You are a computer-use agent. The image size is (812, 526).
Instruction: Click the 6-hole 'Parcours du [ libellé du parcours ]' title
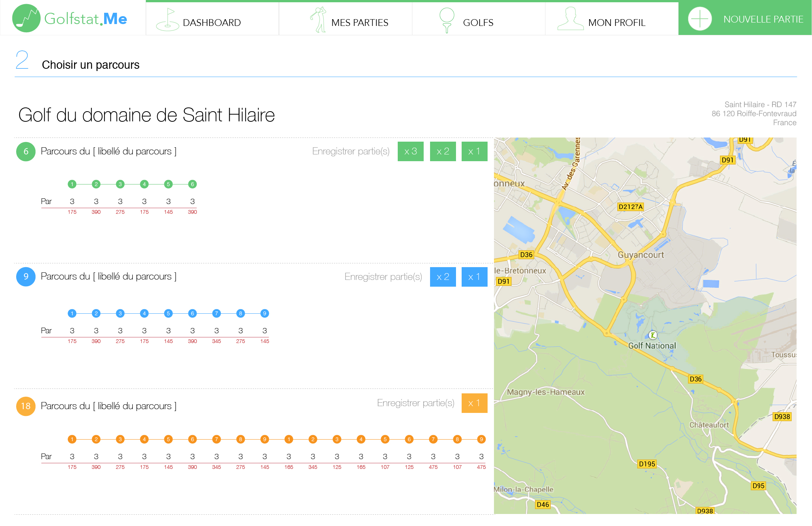pyautogui.click(x=109, y=151)
